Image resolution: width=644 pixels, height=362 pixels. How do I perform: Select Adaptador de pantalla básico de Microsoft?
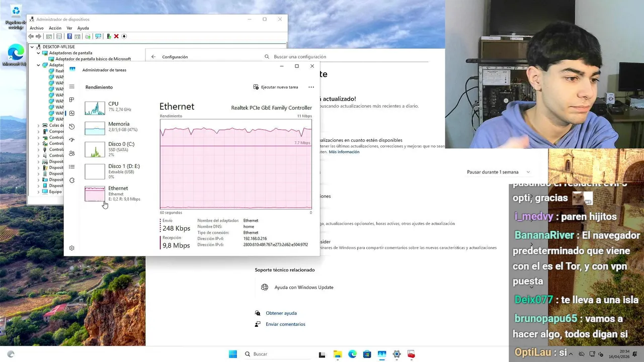tap(93, 59)
